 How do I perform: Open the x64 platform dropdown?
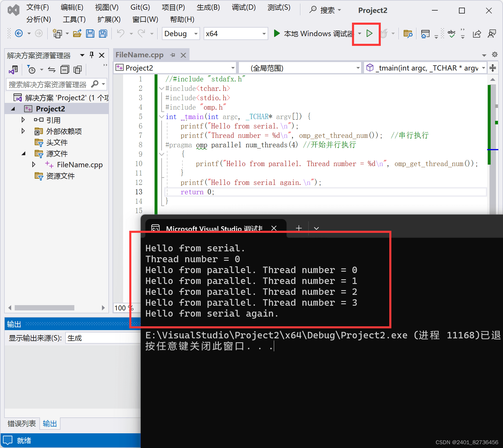click(236, 34)
